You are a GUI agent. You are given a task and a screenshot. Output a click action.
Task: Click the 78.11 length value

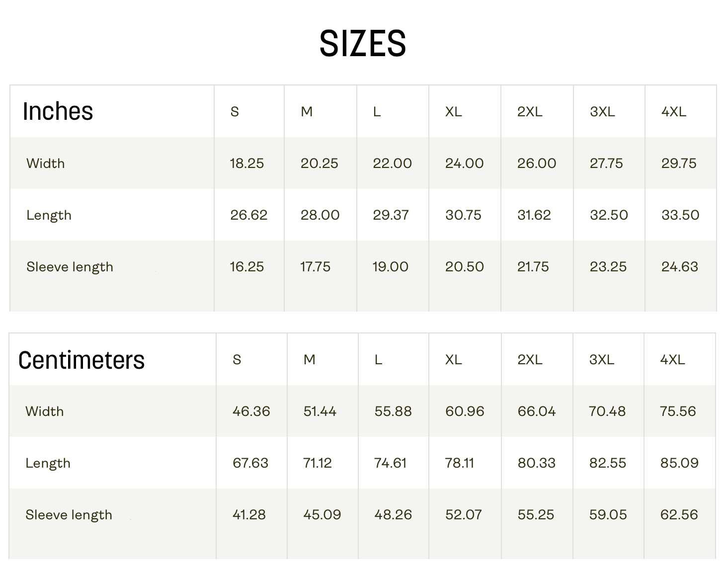(x=459, y=463)
